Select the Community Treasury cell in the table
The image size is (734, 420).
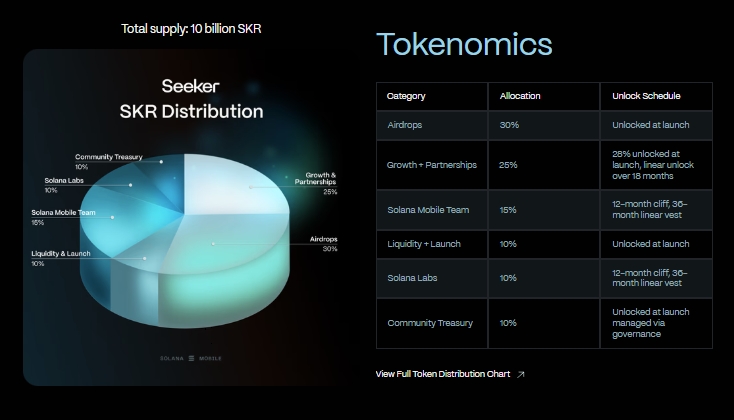[x=430, y=323]
